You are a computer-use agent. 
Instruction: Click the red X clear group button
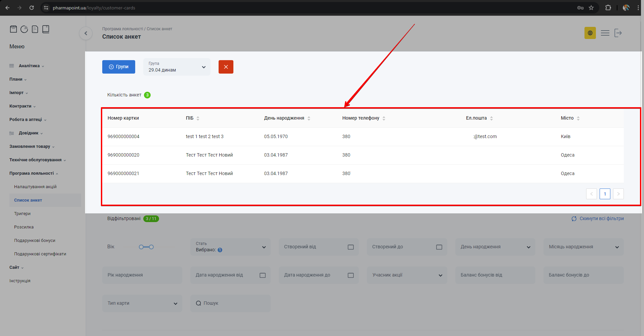click(x=226, y=67)
